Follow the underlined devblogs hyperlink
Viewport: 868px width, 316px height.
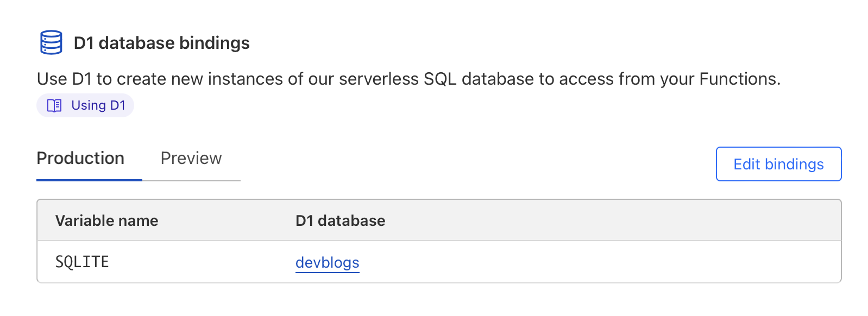pyautogui.click(x=327, y=262)
